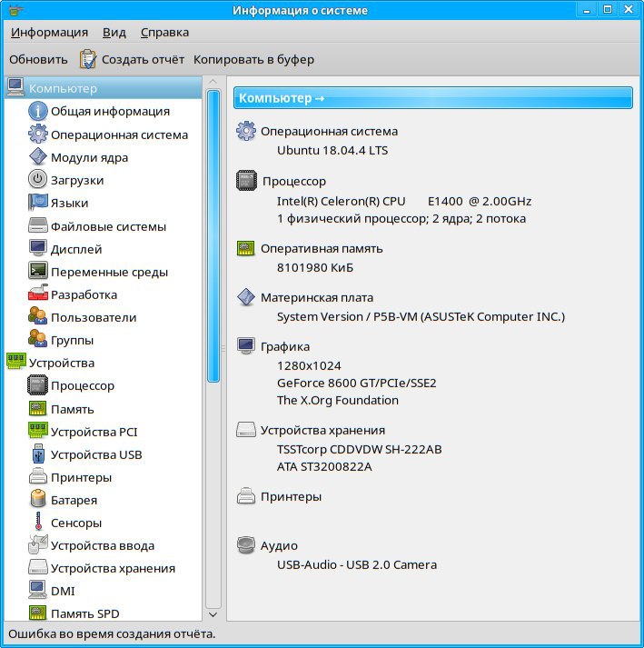Click the Оперативная память heading in summary
644x648 pixels.
click(322, 249)
